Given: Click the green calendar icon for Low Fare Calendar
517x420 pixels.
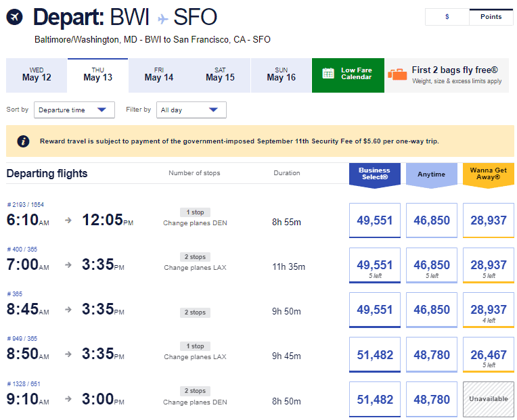Looking at the screenshot, I should 328,74.
